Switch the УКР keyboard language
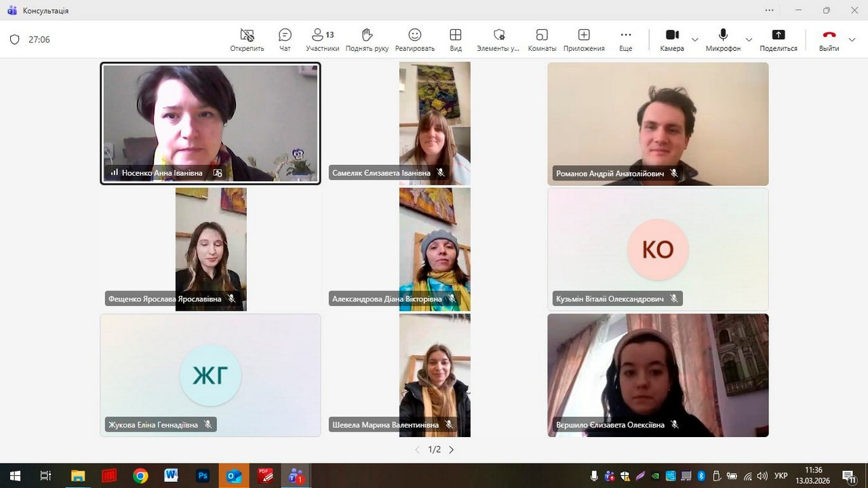Screen dimensions: 868x488 click(781, 476)
